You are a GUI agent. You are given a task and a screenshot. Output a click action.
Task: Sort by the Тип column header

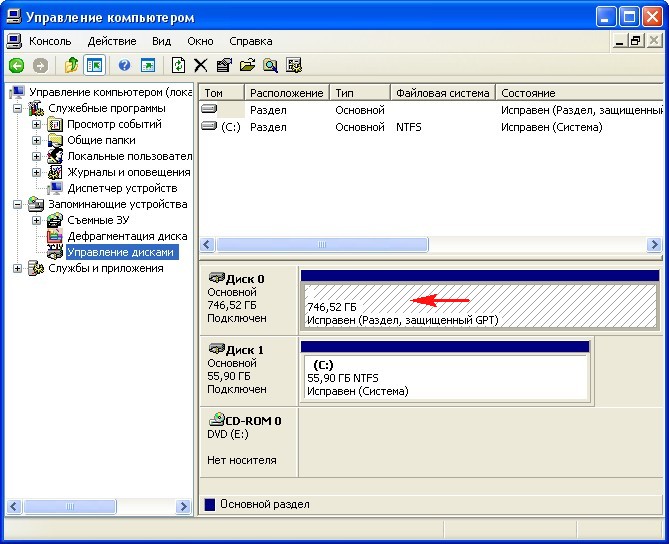pyautogui.click(x=360, y=93)
